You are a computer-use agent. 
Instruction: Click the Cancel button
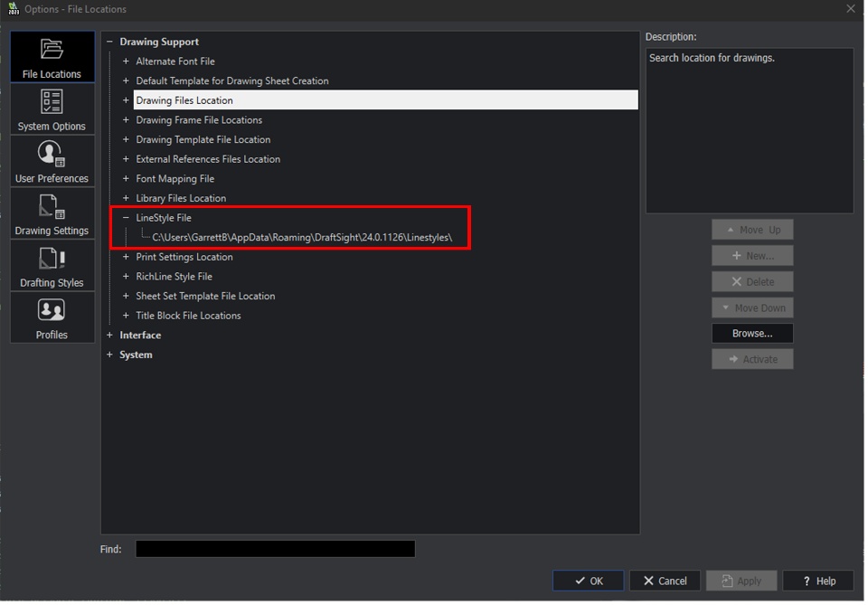click(x=665, y=581)
